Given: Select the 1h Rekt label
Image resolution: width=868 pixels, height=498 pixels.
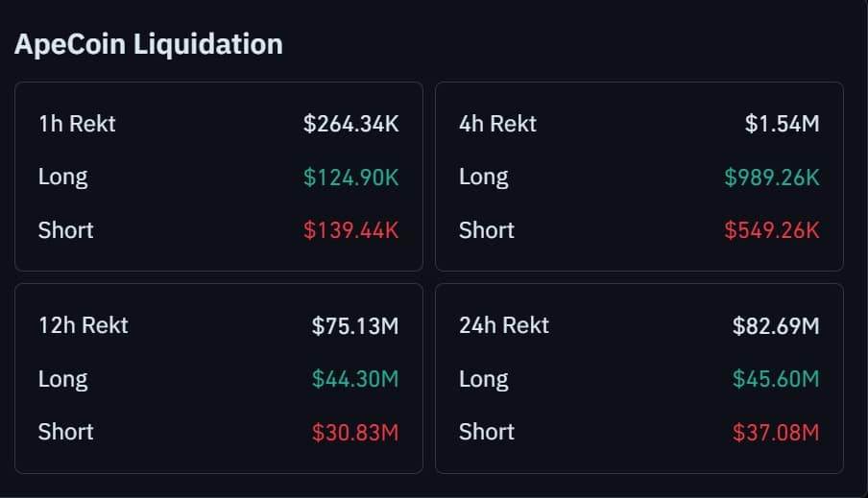Looking at the screenshot, I should tap(77, 124).
